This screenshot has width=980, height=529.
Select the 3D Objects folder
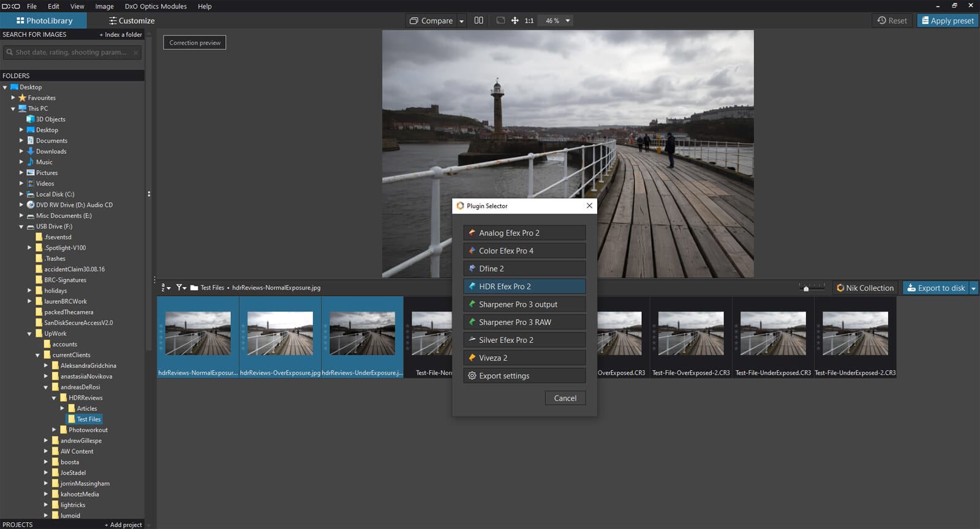[46, 119]
